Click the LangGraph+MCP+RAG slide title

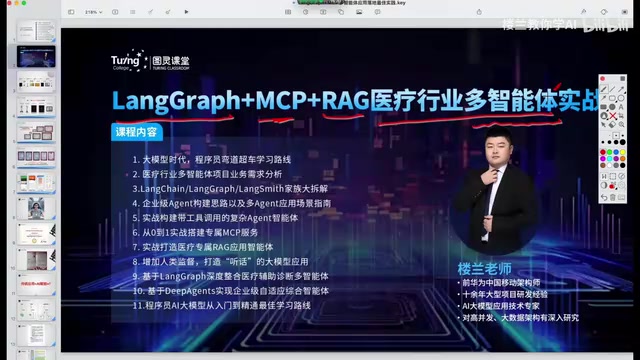click(355, 101)
